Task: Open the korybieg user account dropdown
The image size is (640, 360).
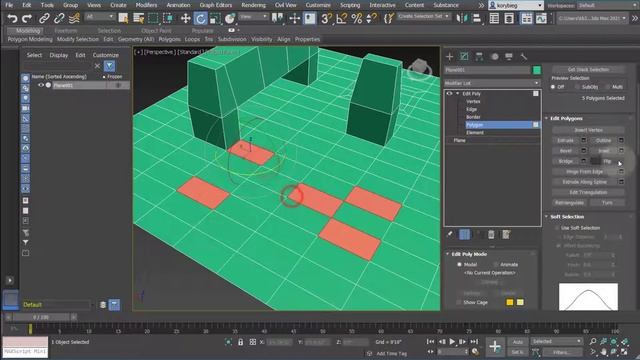Action: pos(516,5)
